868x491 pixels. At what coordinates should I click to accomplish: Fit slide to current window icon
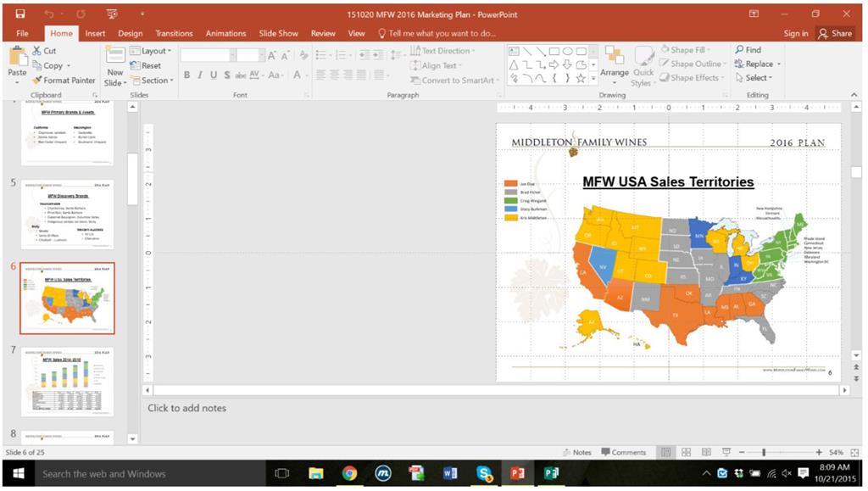(855, 452)
